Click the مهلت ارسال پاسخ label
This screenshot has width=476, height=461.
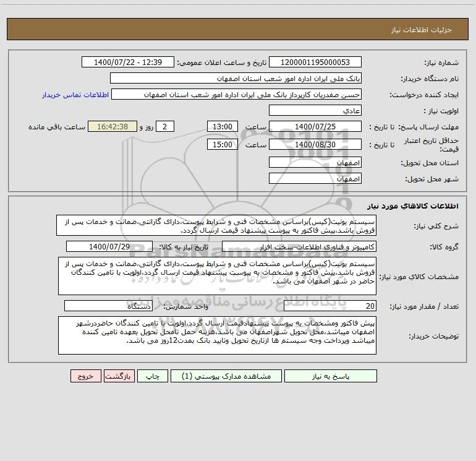(428, 127)
